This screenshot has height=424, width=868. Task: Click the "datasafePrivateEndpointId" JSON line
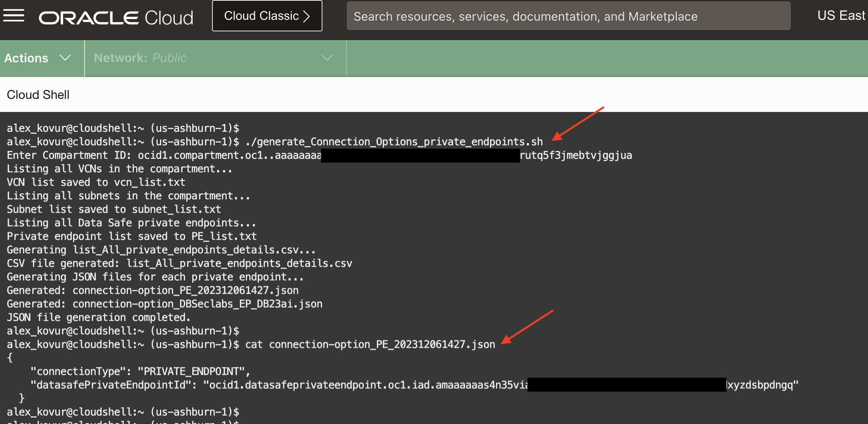415,385
